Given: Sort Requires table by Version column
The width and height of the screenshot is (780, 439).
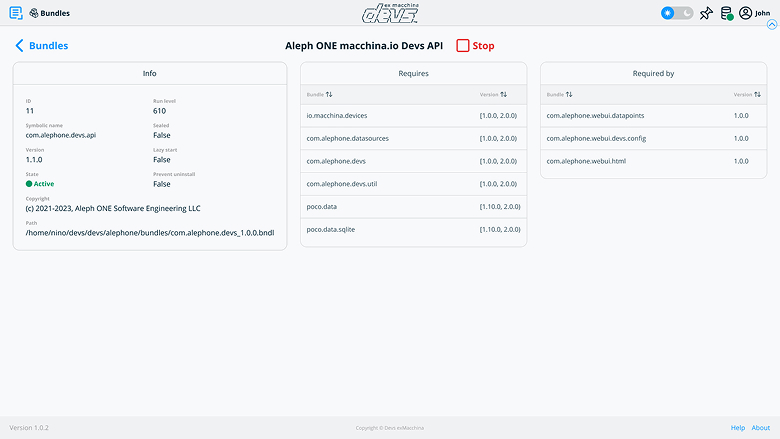Looking at the screenshot, I should tap(503, 94).
